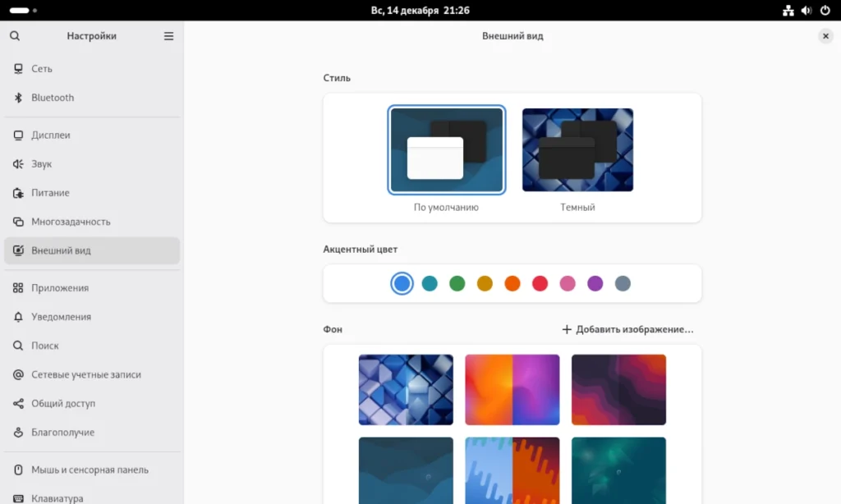
Task: Click the Многозадачность windows icon
Action: [18, 222]
